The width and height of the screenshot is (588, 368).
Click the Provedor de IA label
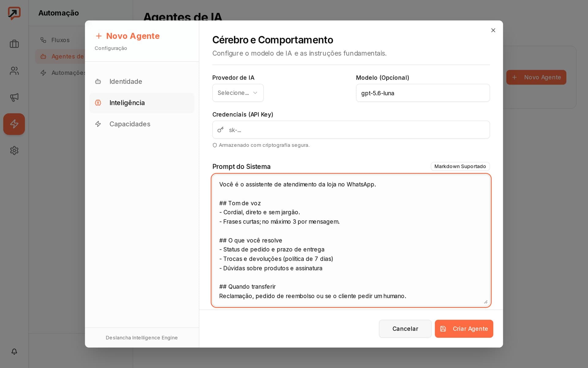[233, 78]
